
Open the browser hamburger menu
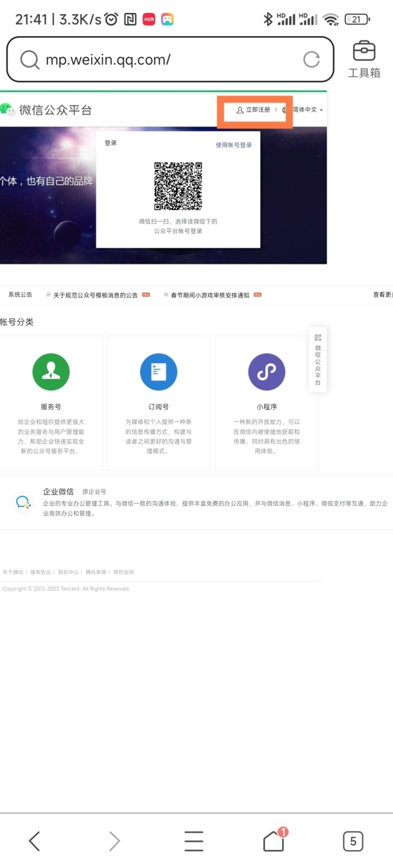coord(193,841)
